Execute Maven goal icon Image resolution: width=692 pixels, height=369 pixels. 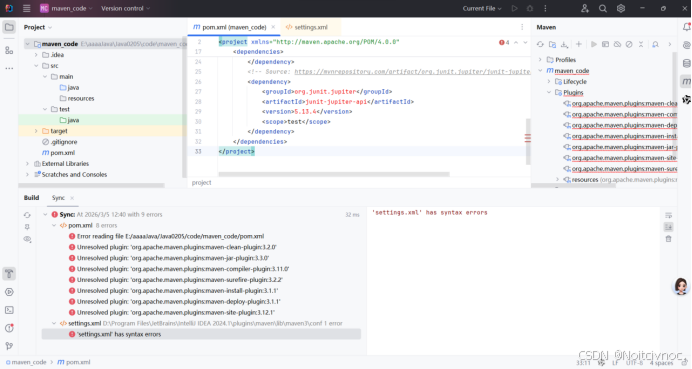point(606,44)
